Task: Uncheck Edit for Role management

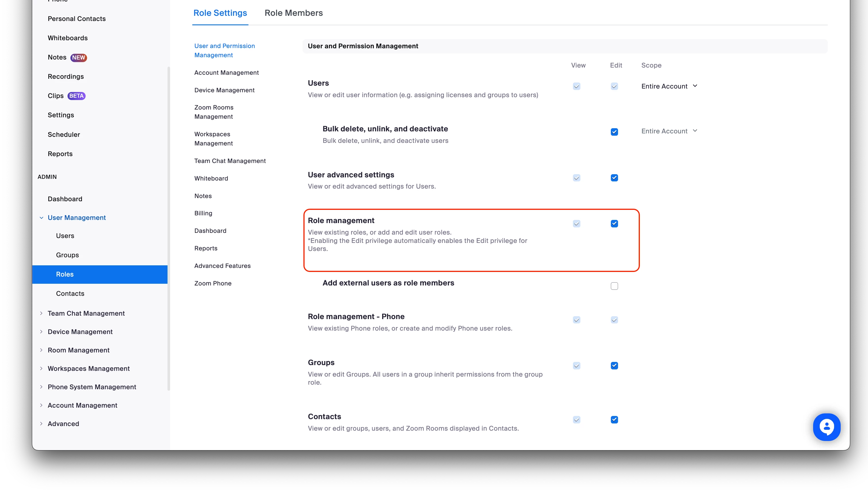Action: click(614, 224)
